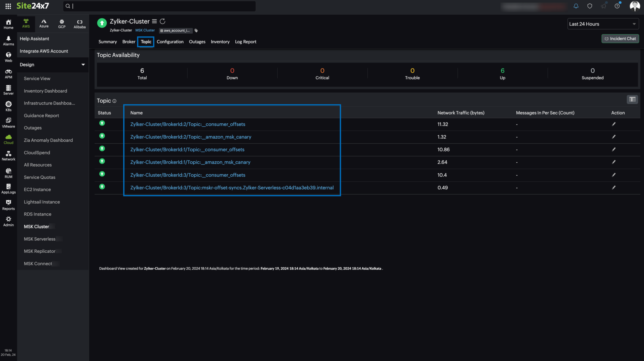Click the hamburger menu beside Zylker-Cluster title
This screenshot has height=361, width=644.
pyautogui.click(x=154, y=21)
